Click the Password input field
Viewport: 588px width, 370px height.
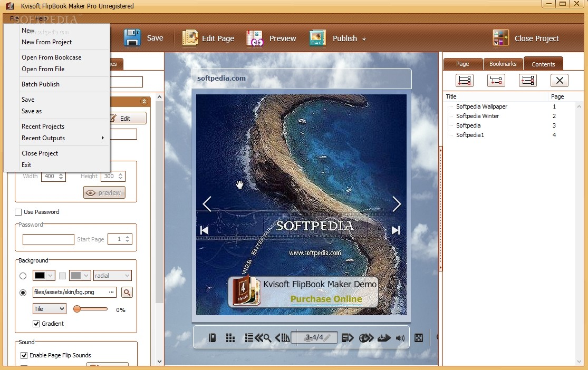[49, 239]
